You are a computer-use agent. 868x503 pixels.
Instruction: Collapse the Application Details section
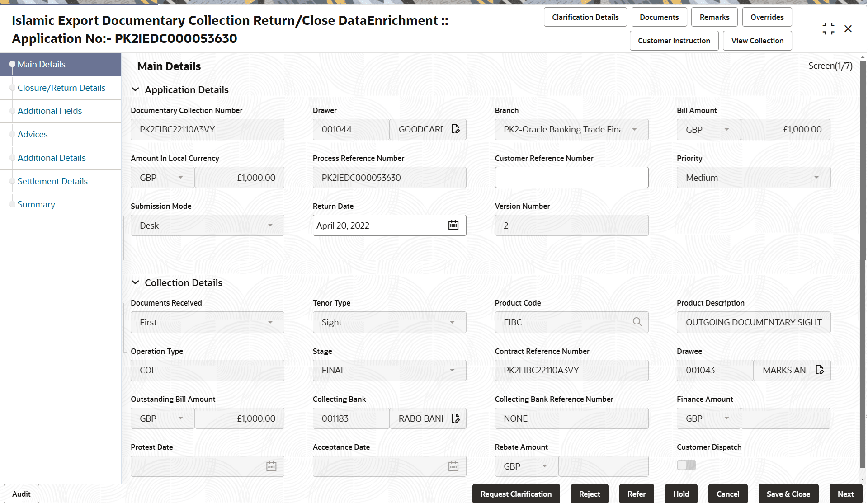click(x=136, y=89)
